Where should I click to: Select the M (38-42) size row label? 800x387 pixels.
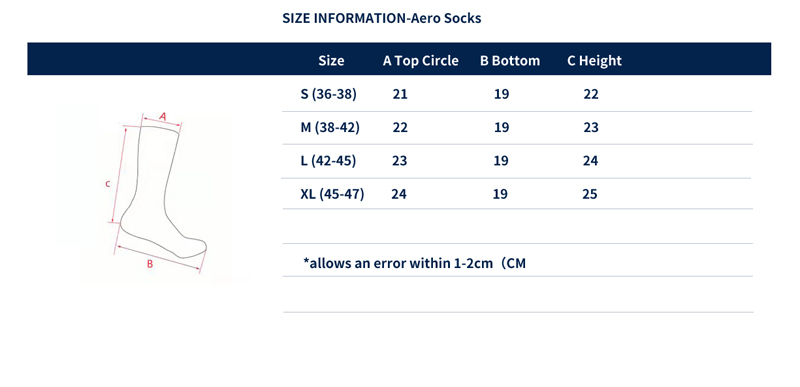tap(330, 127)
